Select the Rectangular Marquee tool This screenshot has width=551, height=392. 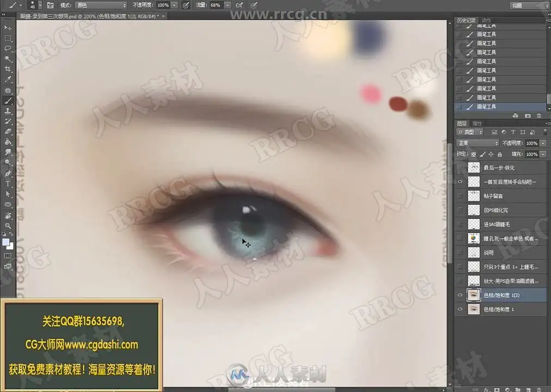coord(8,38)
